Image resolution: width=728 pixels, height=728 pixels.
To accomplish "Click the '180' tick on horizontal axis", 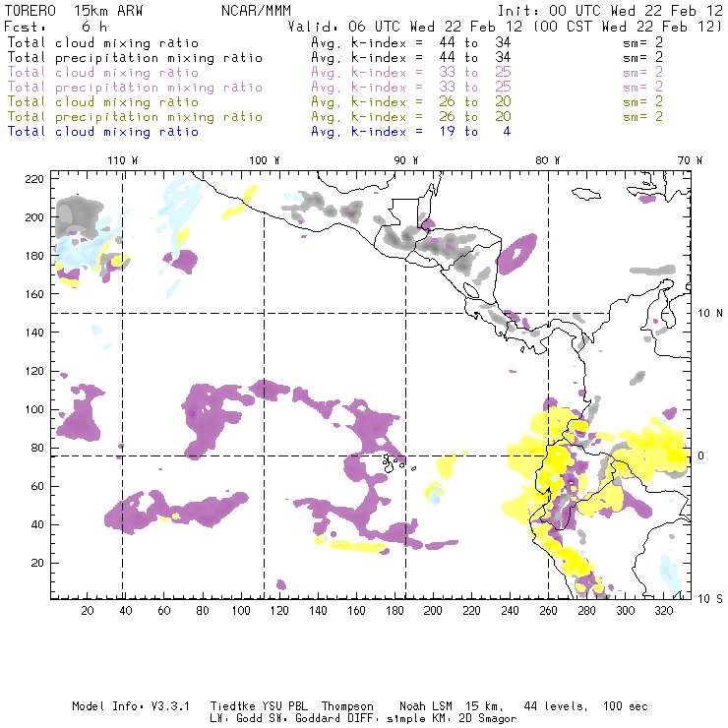I will [394, 611].
